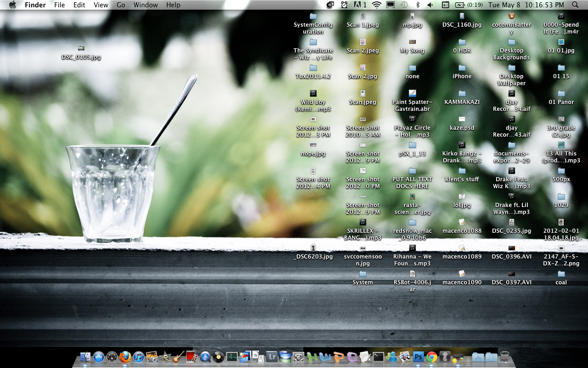The height and width of the screenshot is (368, 588).
Task: Launch Photoshop from the Dock
Action: tap(418, 356)
